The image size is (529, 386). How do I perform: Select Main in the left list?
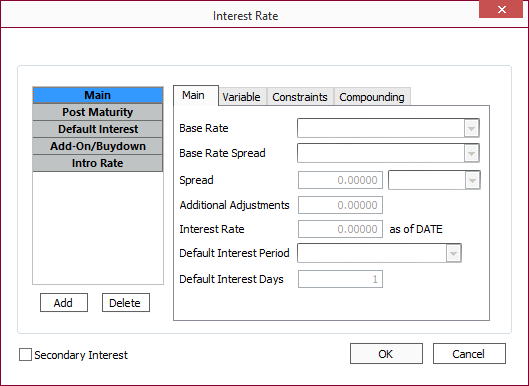(x=98, y=95)
